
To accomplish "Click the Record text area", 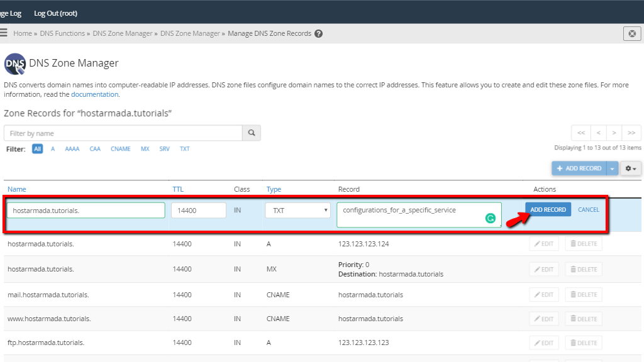I will (419, 215).
